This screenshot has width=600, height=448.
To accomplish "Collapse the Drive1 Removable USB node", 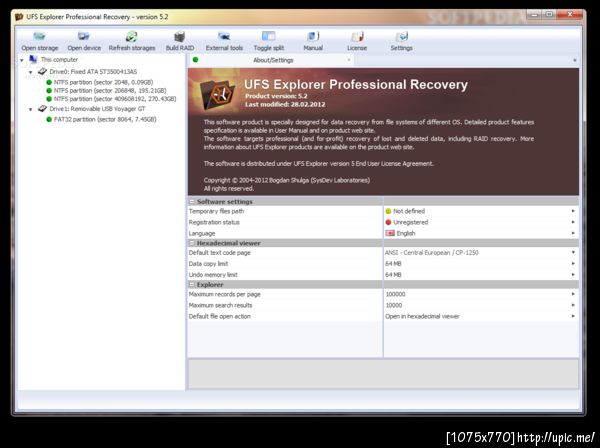I will 31,109.
